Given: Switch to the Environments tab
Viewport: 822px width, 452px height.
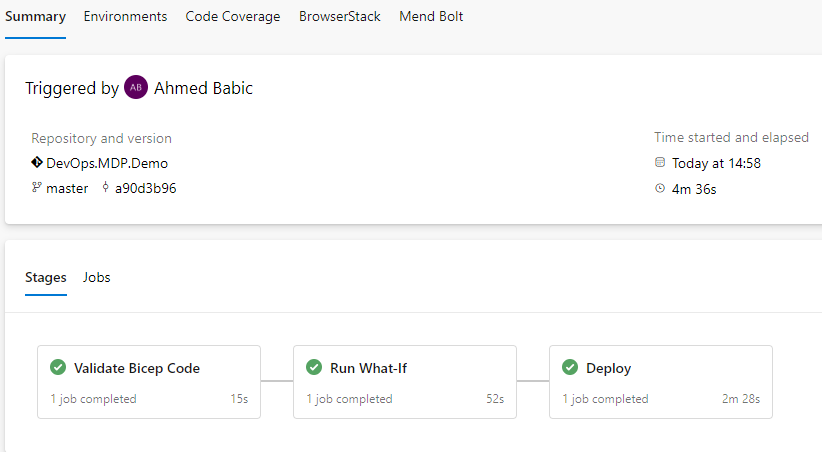Looking at the screenshot, I should click(x=125, y=17).
